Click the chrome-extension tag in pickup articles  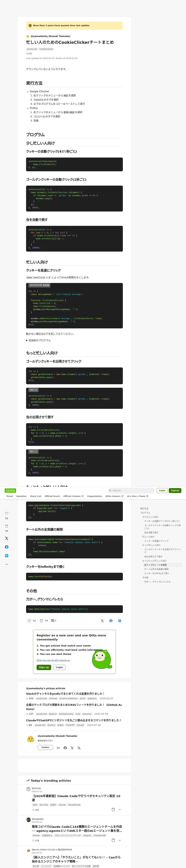click(x=69, y=698)
